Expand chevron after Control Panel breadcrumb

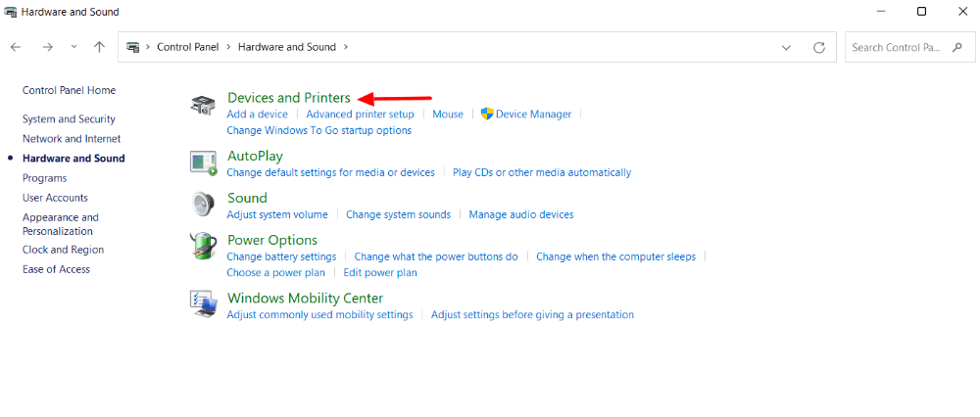pos(228,47)
